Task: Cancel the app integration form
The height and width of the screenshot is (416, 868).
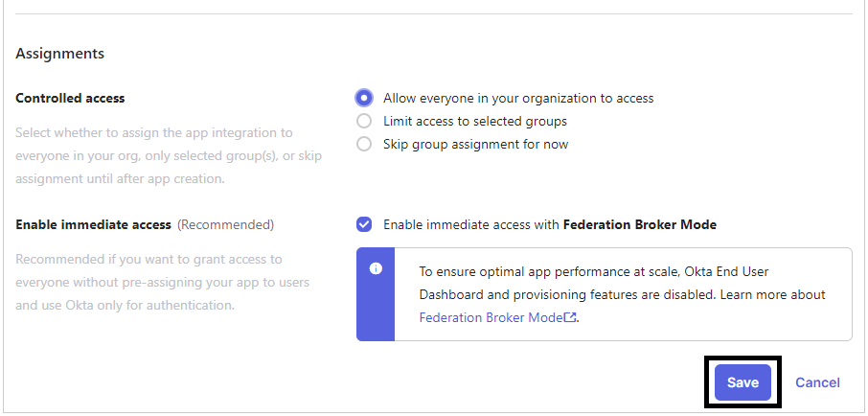Action: pos(817,382)
